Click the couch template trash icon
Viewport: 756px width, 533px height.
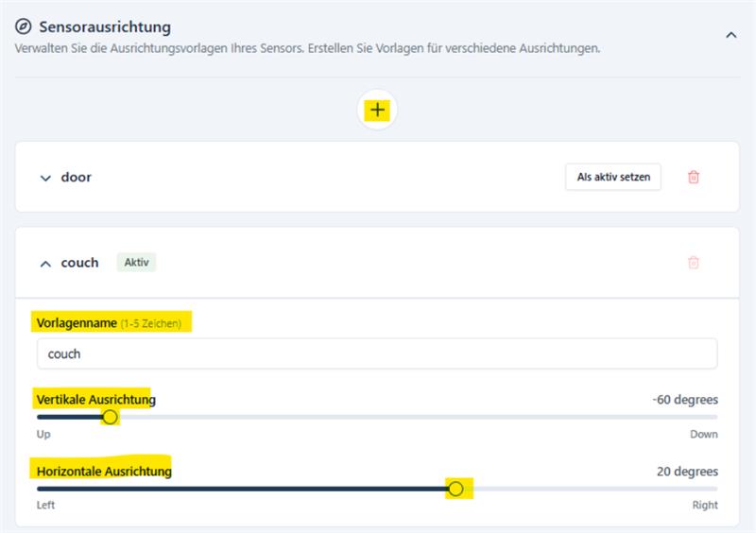[x=694, y=263]
